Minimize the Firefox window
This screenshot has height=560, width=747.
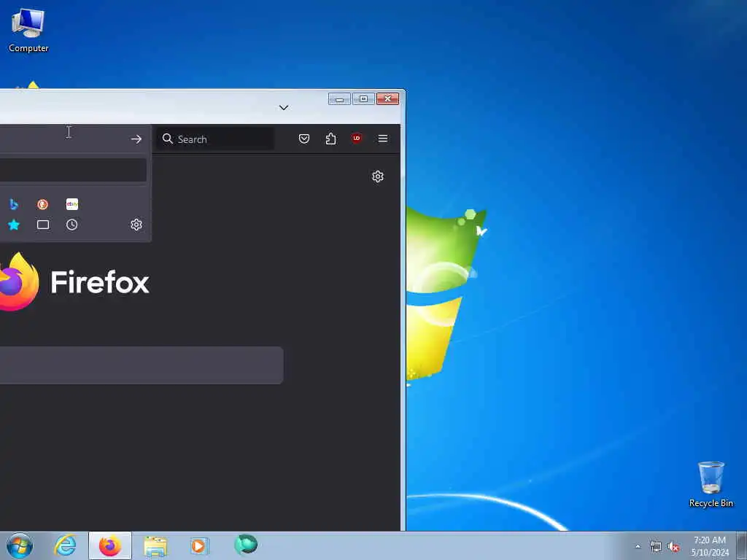point(339,99)
